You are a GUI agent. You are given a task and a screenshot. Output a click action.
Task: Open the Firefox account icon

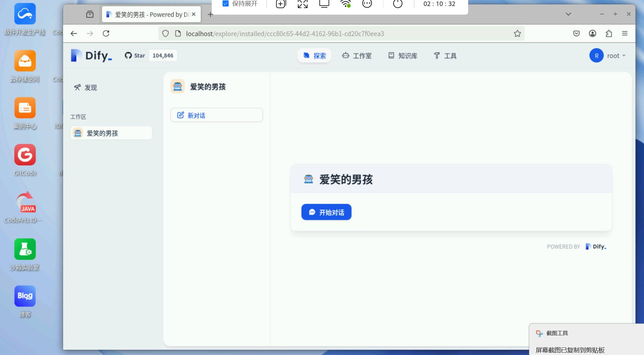point(592,33)
